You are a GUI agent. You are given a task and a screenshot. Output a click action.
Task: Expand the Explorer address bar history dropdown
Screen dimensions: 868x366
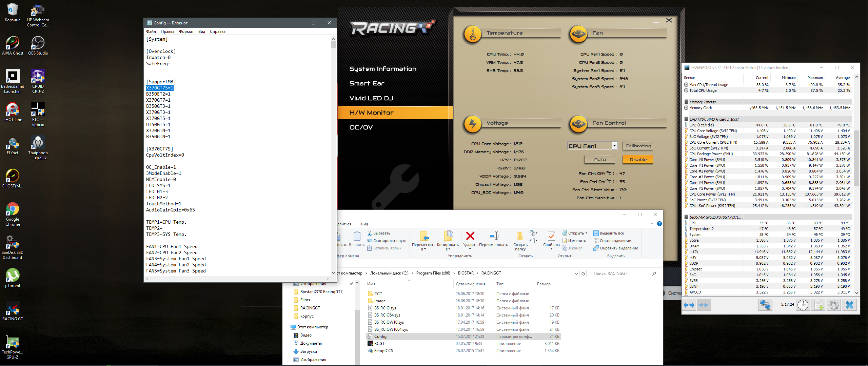576,273
